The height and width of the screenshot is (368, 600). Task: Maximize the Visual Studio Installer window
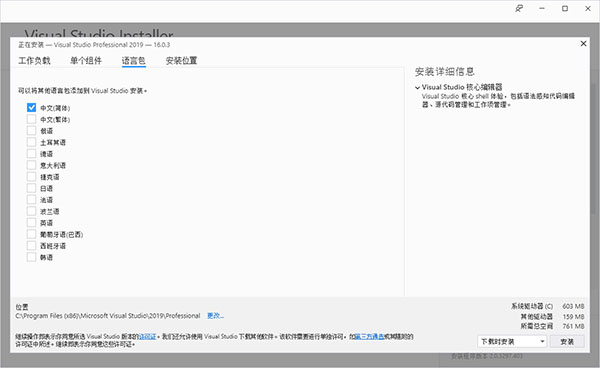click(x=565, y=8)
